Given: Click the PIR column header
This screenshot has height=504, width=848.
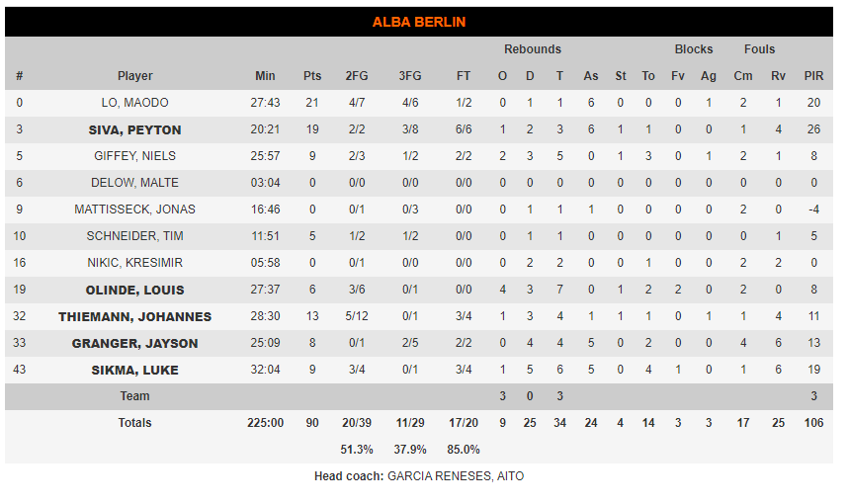Looking at the screenshot, I should tap(813, 76).
